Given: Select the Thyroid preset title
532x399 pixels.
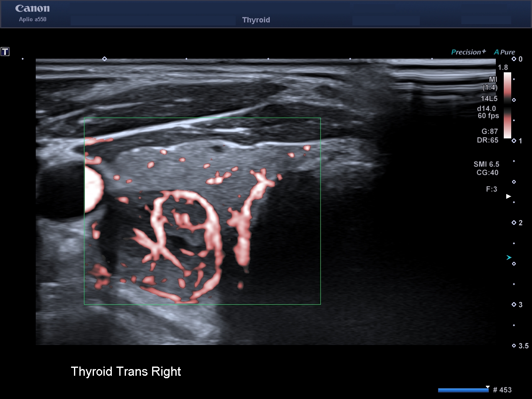Looking at the screenshot, I should [x=256, y=20].
